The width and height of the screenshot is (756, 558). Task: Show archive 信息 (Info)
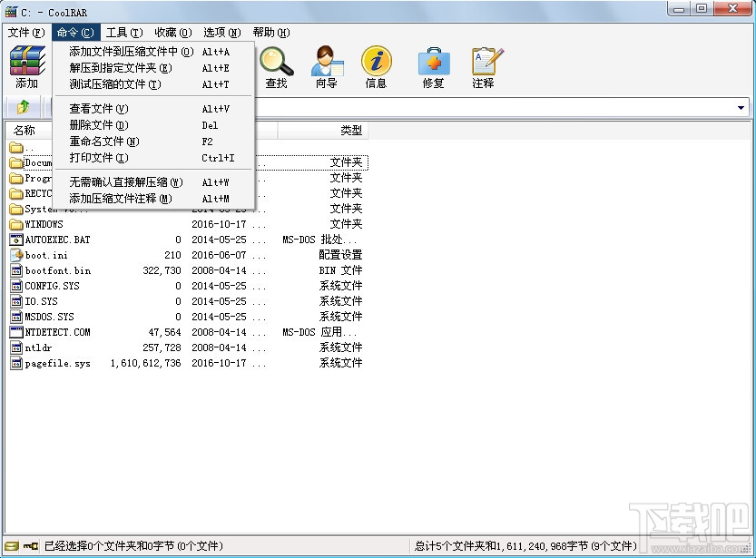click(377, 66)
